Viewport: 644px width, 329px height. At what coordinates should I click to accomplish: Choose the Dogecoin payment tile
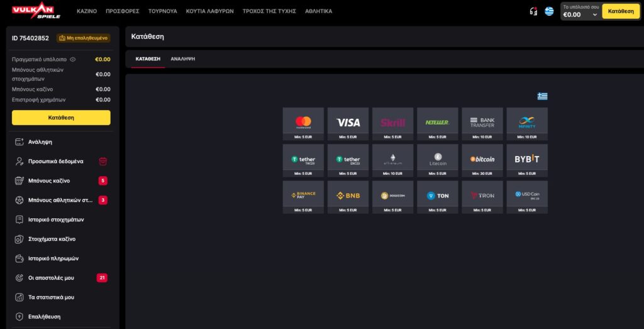pyautogui.click(x=392, y=196)
